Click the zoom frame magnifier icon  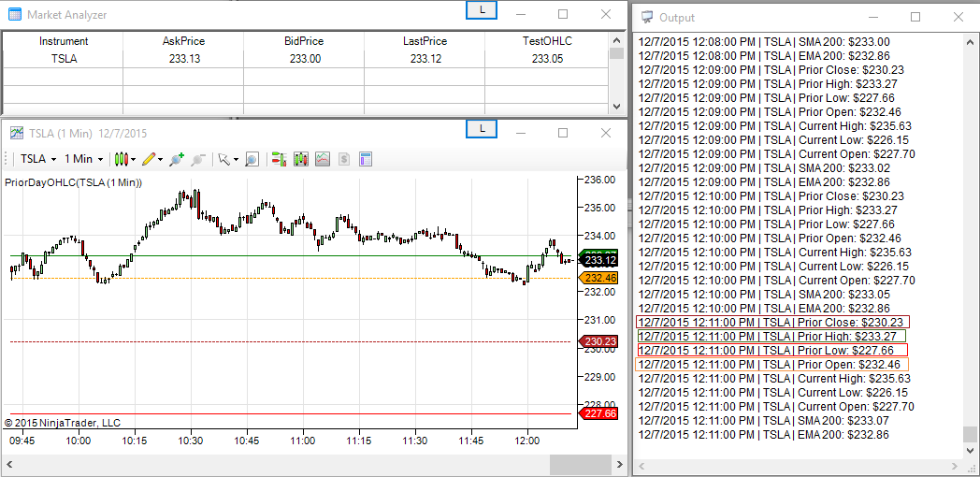click(x=252, y=159)
